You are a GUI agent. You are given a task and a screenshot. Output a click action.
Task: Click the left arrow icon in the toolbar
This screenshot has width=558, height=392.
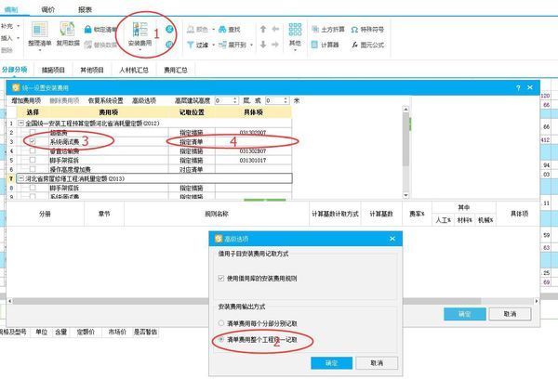[275, 29]
